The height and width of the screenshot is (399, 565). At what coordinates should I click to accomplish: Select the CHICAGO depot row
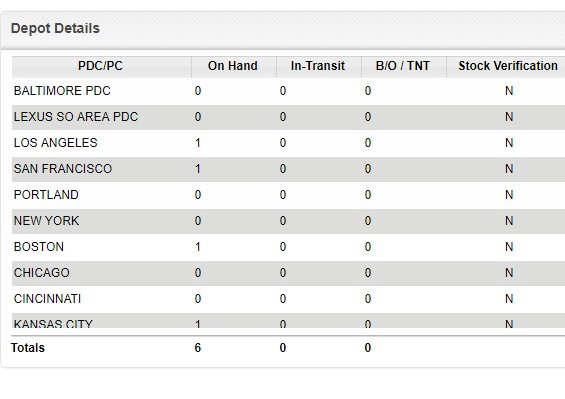[288, 273]
